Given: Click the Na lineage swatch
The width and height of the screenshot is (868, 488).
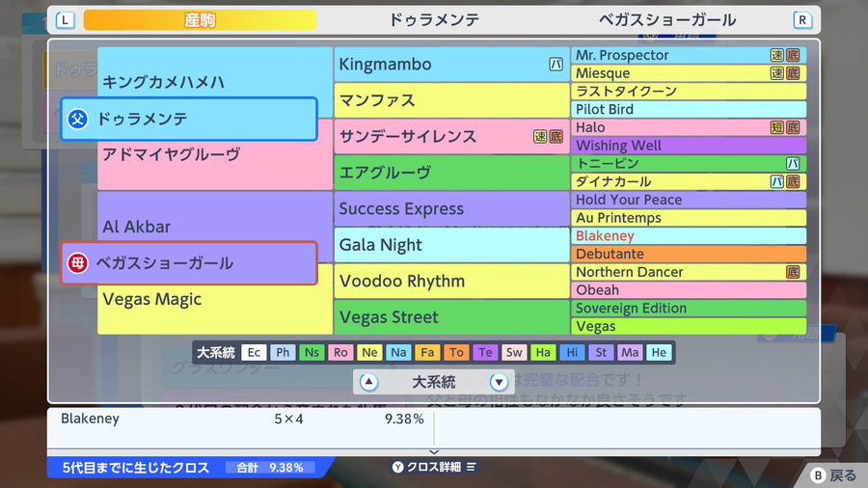Looking at the screenshot, I should 398,352.
